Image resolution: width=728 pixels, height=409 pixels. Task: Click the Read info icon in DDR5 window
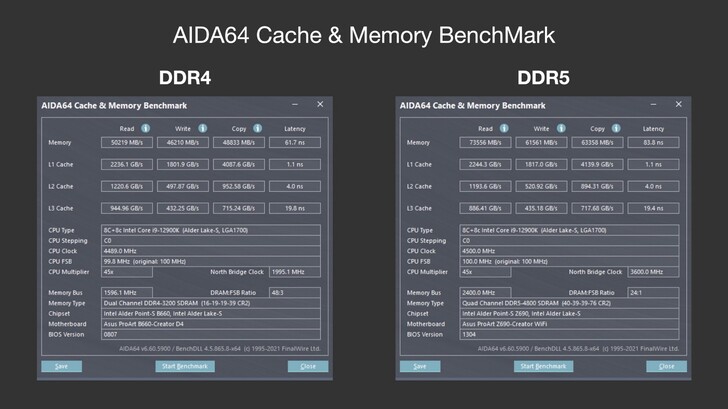504,128
